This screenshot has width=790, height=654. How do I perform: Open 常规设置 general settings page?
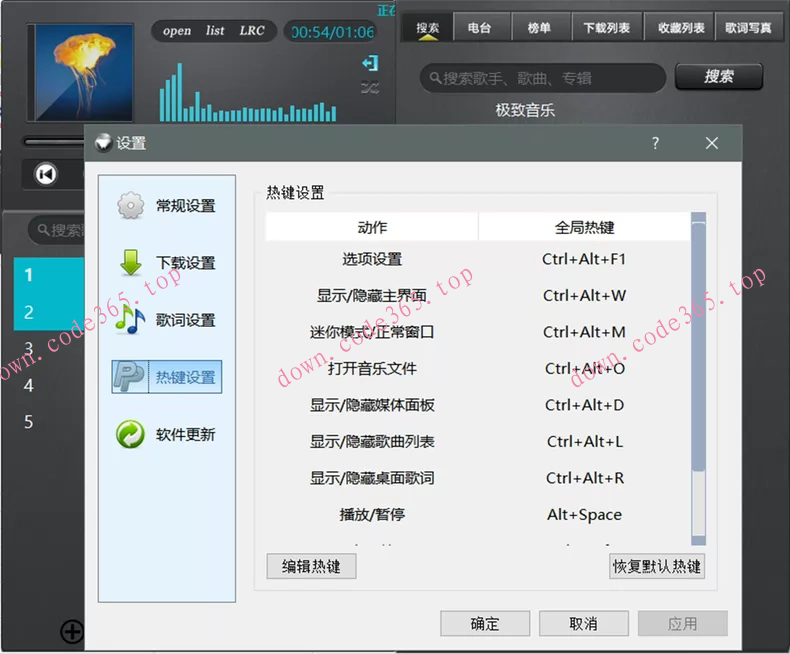(x=166, y=206)
